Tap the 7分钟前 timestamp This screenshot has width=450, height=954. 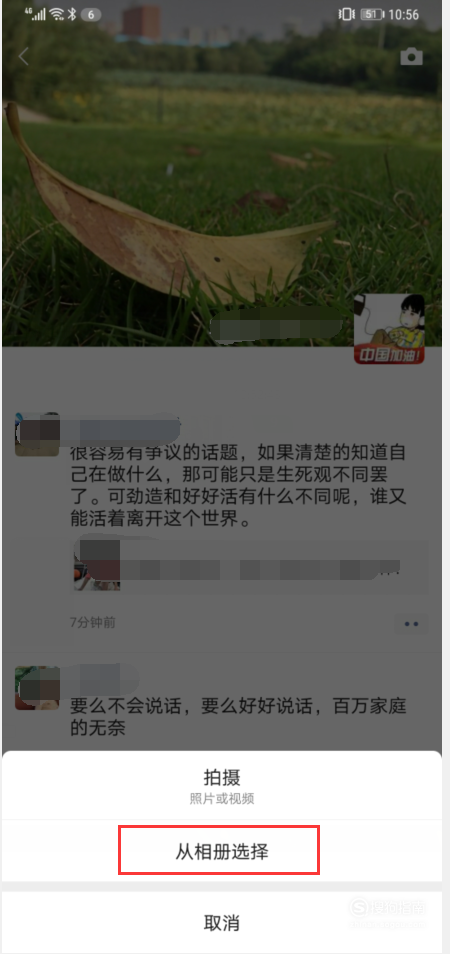coord(92,622)
